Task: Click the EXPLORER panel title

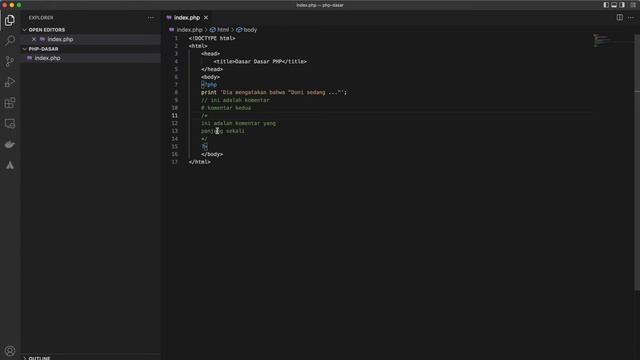Action: pos(41,18)
